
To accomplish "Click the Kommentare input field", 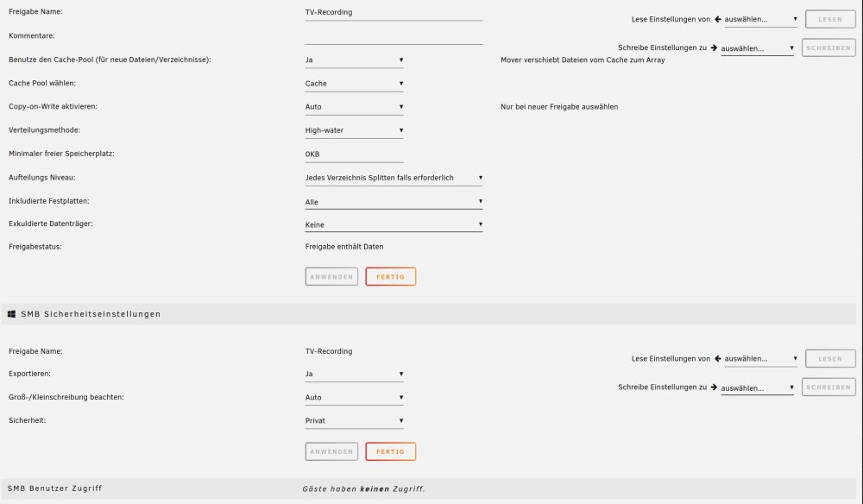I will click(x=394, y=36).
